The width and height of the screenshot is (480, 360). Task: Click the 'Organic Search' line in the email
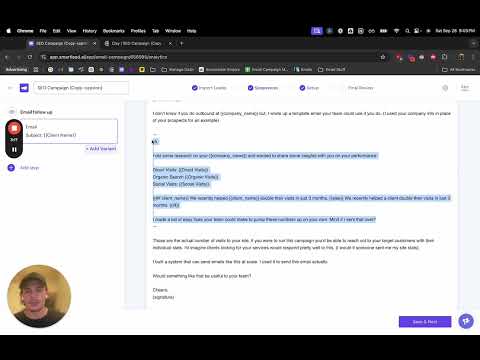point(186,177)
